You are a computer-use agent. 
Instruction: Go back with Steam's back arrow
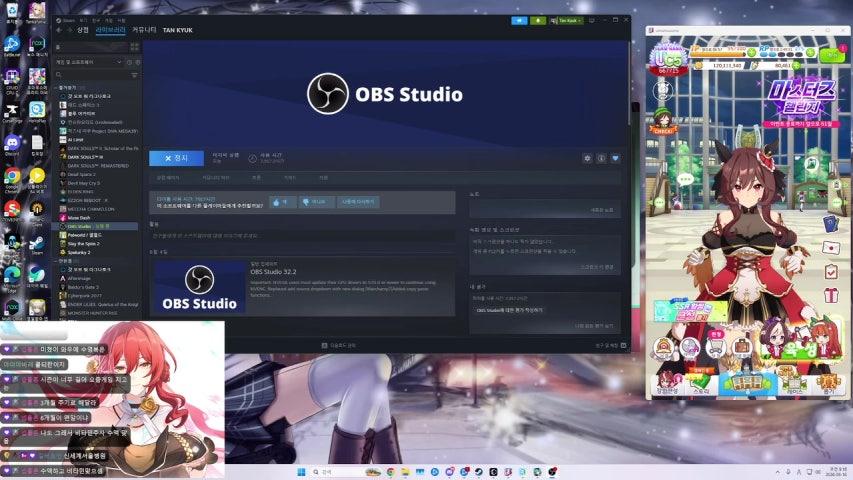(59, 30)
